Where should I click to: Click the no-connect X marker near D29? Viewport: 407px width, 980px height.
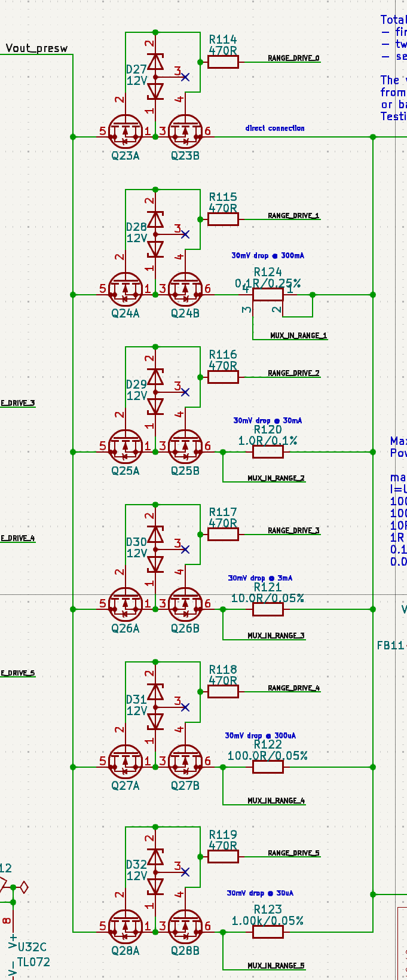pyautogui.click(x=185, y=392)
